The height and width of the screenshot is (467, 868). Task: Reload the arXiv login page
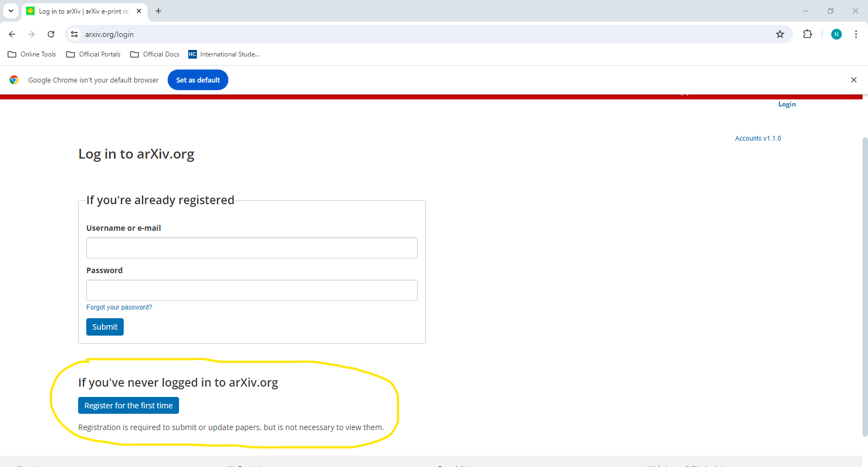tap(51, 34)
